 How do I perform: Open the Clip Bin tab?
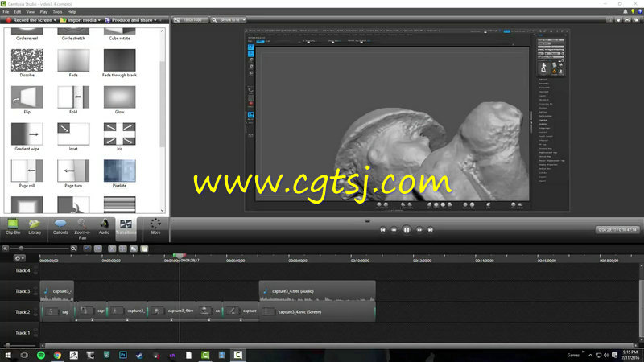(x=13, y=227)
